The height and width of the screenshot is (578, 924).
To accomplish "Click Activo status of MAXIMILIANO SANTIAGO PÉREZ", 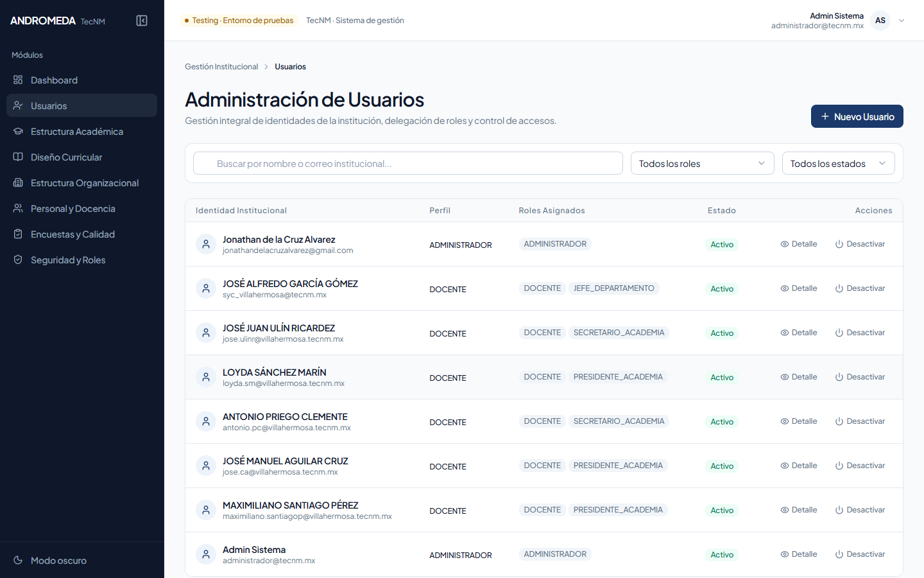I will click(x=722, y=511).
